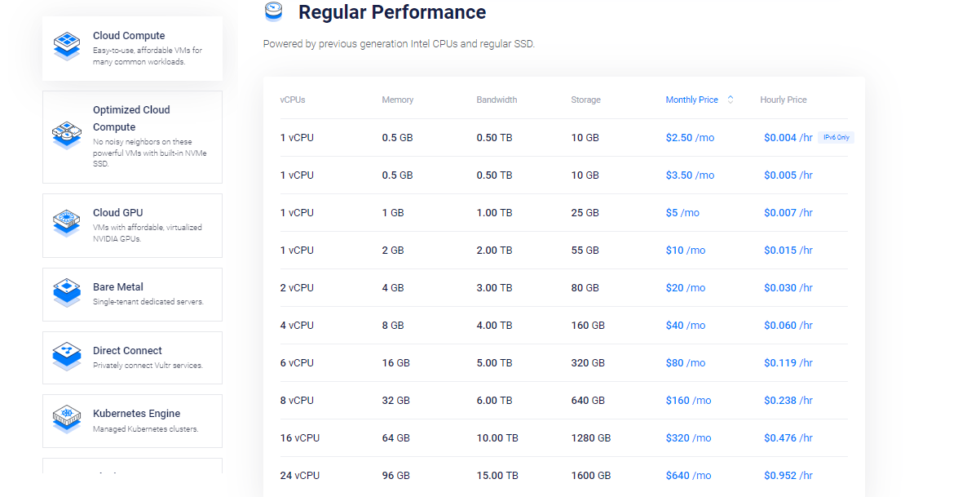Open the Kubernetes Engine sidebar entry

tap(132, 420)
